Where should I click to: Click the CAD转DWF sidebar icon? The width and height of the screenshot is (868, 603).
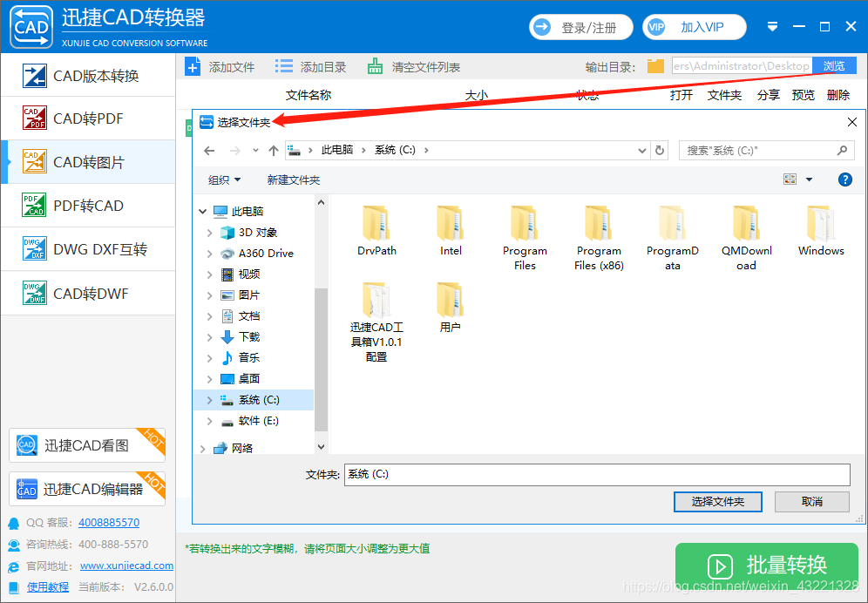coord(34,293)
